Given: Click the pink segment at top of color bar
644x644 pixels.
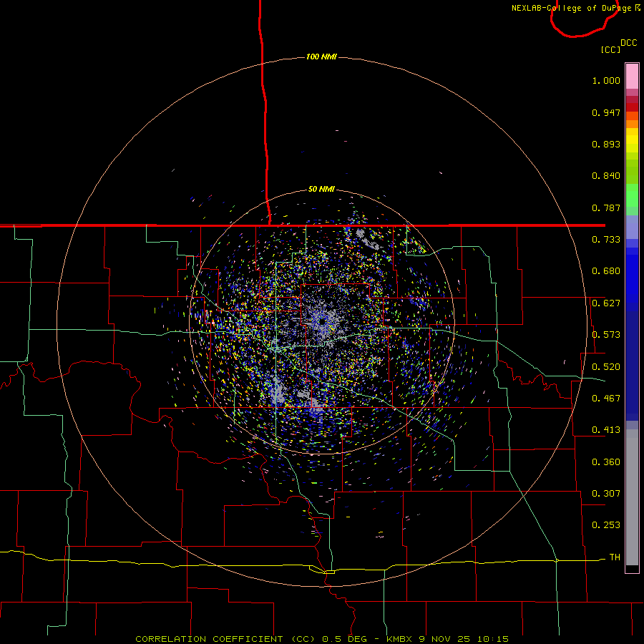Looking at the screenshot, I should click(x=632, y=77).
